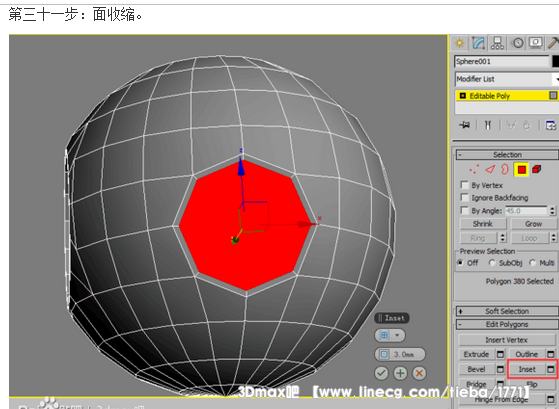Image resolution: width=559 pixels, height=409 pixels.
Task: Adjust Loop spinner arrows
Action: (553, 237)
